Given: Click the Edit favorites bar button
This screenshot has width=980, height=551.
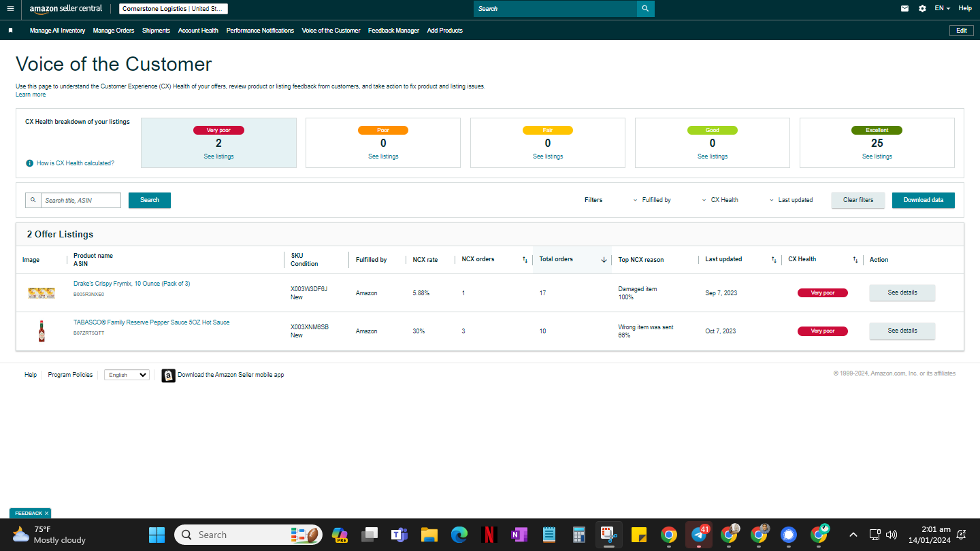Looking at the screenshot, I should (962, 31).
